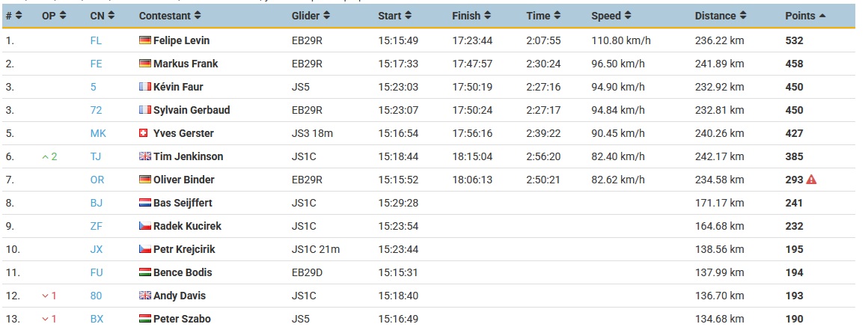Open the FL competition number link
The height and width of the screenshot is (330, 868).
(97, 40)
